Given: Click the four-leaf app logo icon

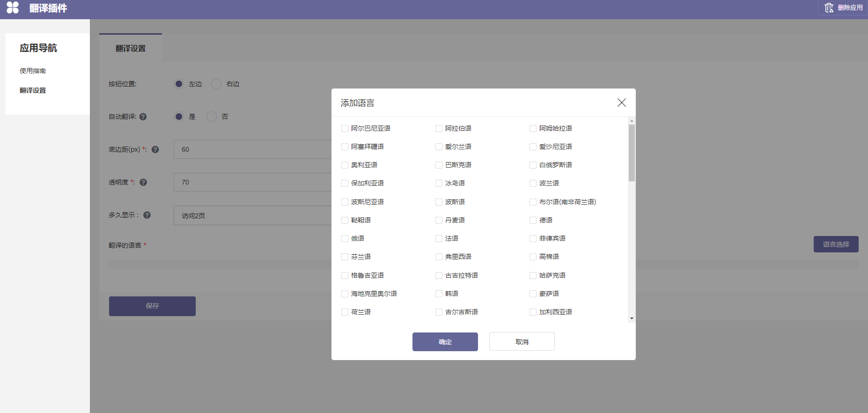Looking at the screenshot, I should coord(13,7).
